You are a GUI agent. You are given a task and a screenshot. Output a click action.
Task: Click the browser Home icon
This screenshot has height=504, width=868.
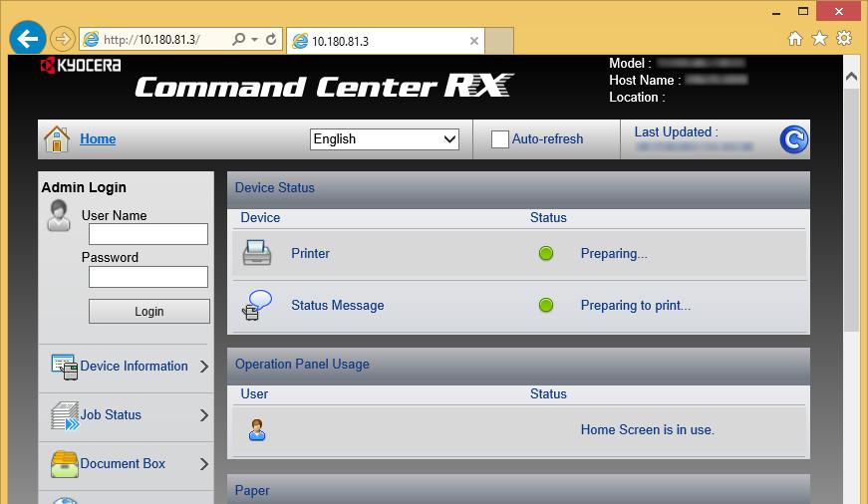click(795, 38)
